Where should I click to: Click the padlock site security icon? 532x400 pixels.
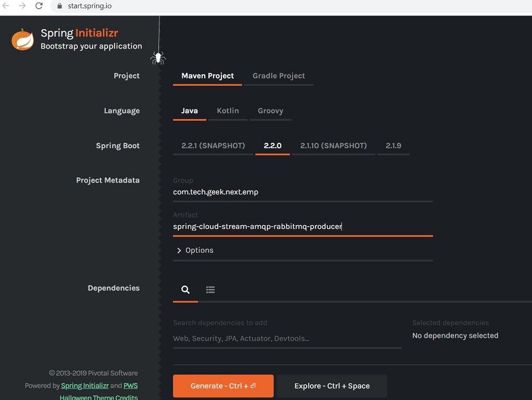(60, 6)
